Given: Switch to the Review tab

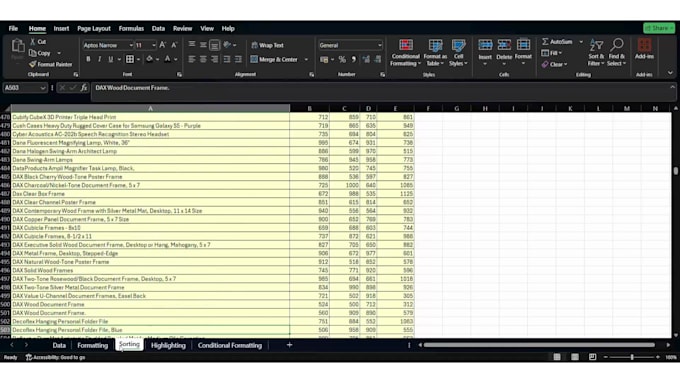Looking at the screenshot, I should [182, 29].
